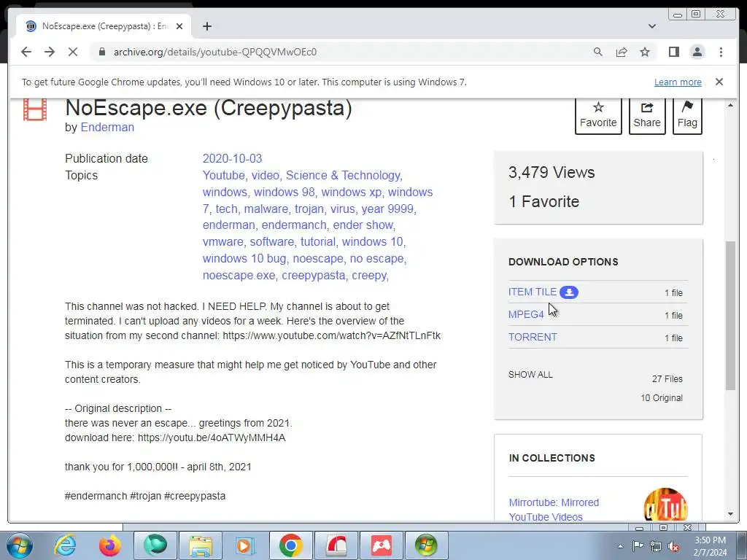Launch Internet Explorer from taskbar
The width and height of the screenshot is (747, 560).
tap(65, 545)
